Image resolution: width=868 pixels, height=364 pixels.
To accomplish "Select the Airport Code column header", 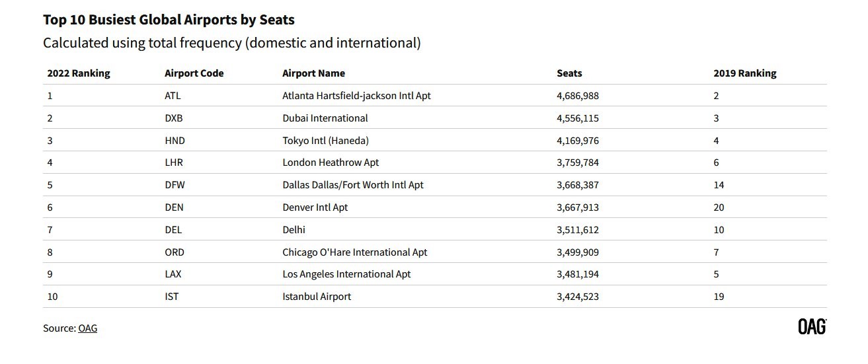I will pyautogui.click(x=194, y=73).
